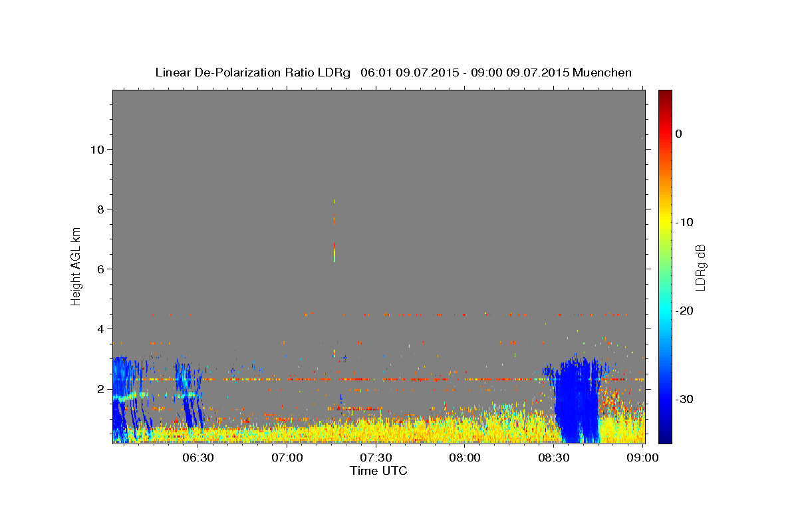Image resolution: width=798 pixels, height=532 pixels.
Task: Click the '07:30' time axis label
Action: [x=376, y=458]
